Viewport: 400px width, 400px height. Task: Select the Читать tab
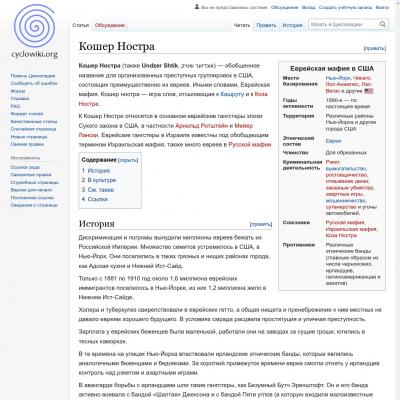[x=242, y=25]
